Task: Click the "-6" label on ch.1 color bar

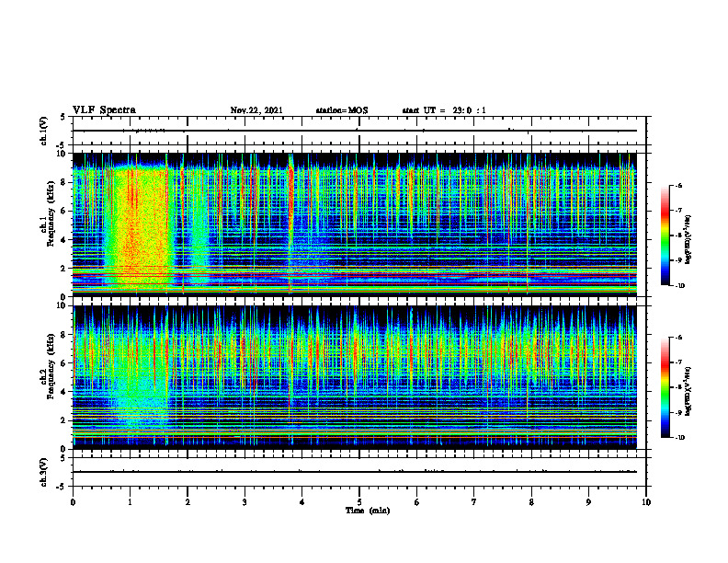Action: click(678, 185)
